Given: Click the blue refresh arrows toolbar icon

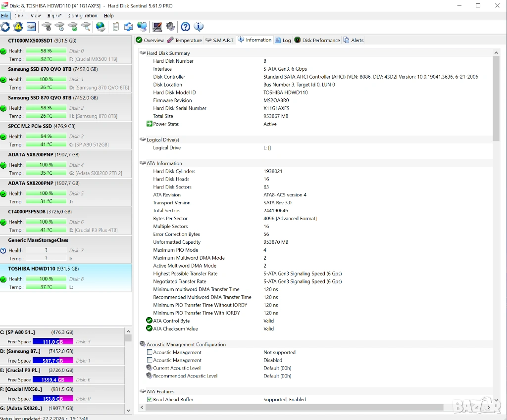Looking at the screenshot, I should (x=5, y=27).
